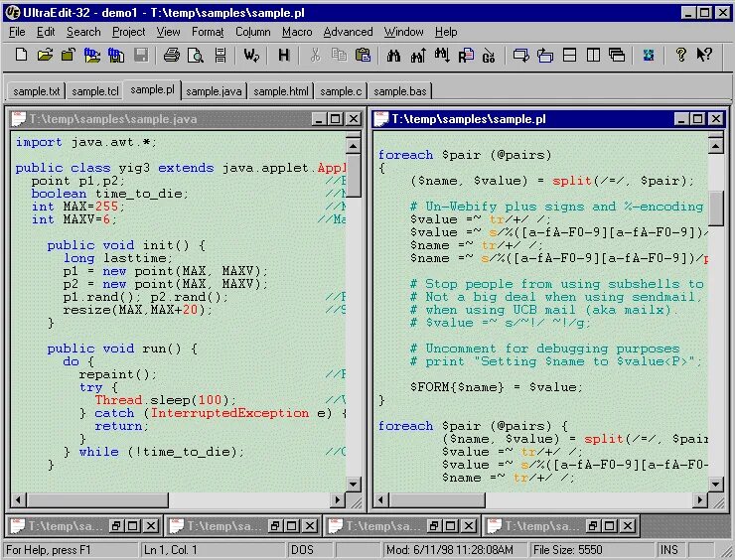Click the open folder icon in toolbar

(45, 55)
